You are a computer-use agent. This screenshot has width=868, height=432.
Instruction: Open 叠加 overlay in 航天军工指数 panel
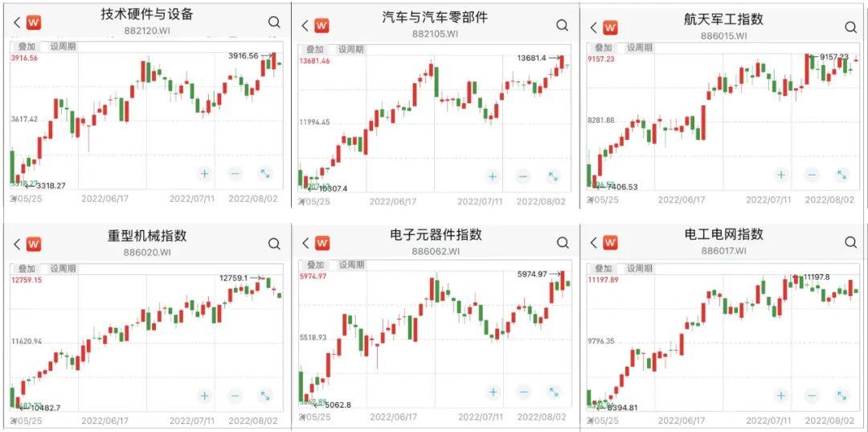click(604, 47)
